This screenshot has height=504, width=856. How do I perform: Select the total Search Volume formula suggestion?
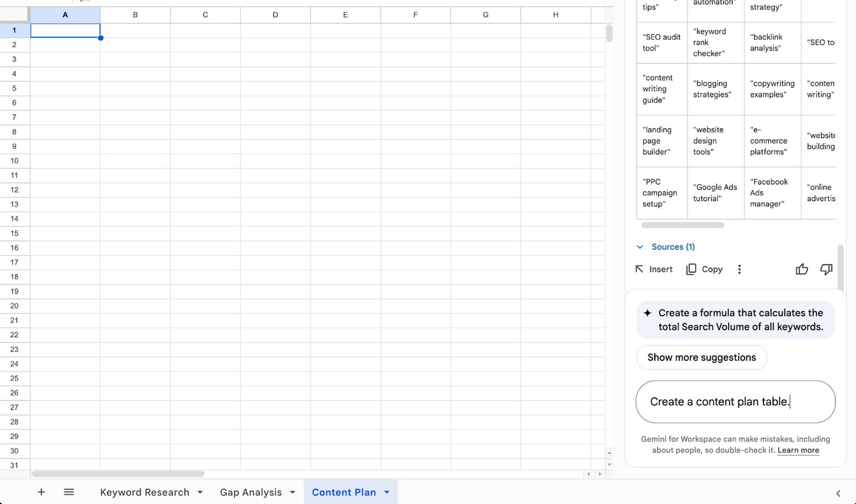pyautogui.click(x=736, y=320)
